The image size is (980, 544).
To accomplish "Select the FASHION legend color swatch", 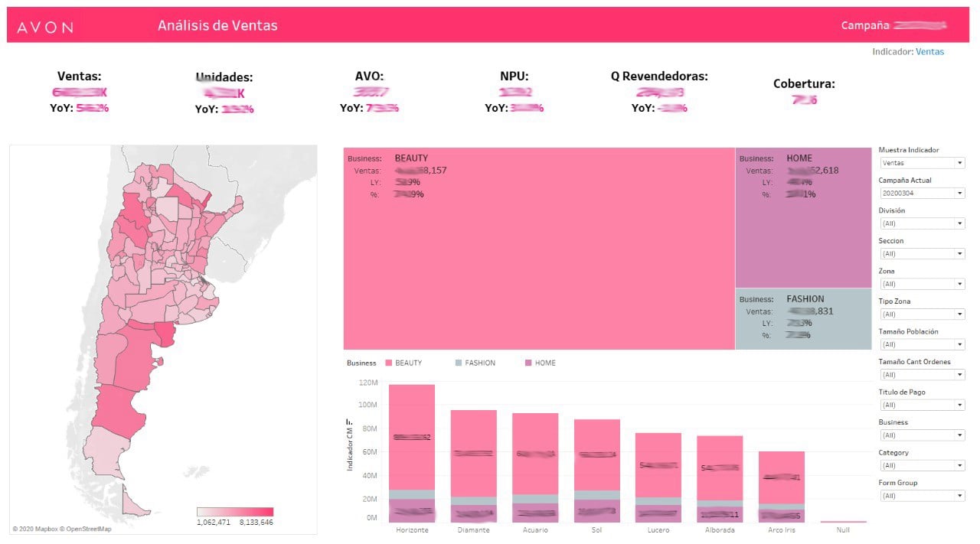I will click(459, 363).
